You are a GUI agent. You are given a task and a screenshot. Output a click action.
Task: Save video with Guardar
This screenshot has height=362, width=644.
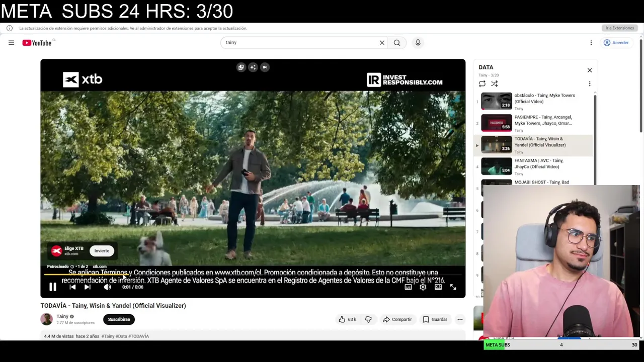(435, 319)
